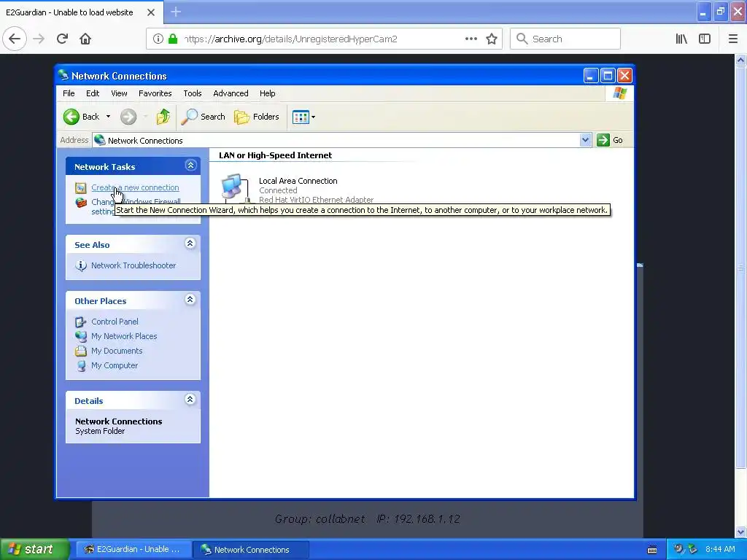The width and height of the screenshot is (747, 560).
Task: Click Windows Firewall settings icon
Action: point(81,203)
